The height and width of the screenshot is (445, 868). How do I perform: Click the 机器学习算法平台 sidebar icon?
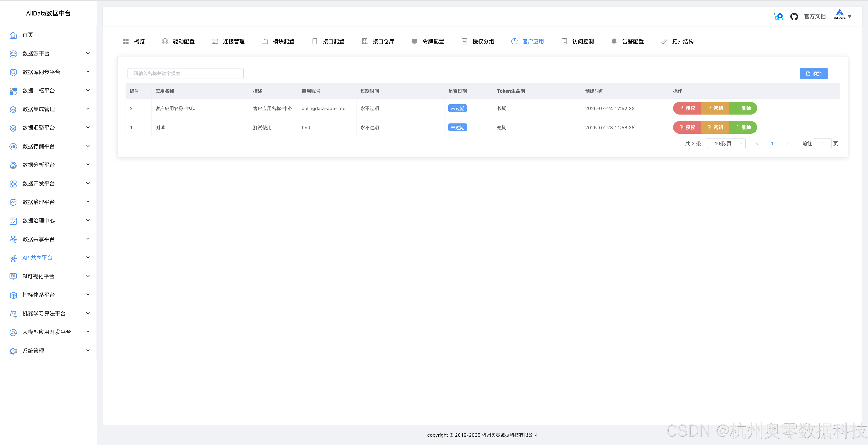pos(13,314)
